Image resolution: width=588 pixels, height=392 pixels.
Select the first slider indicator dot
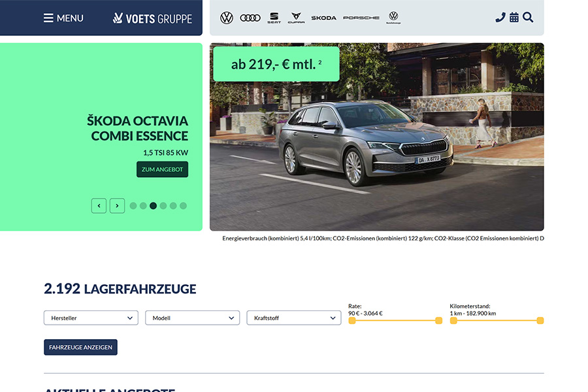pyautogui.click(x=133, y=205)
